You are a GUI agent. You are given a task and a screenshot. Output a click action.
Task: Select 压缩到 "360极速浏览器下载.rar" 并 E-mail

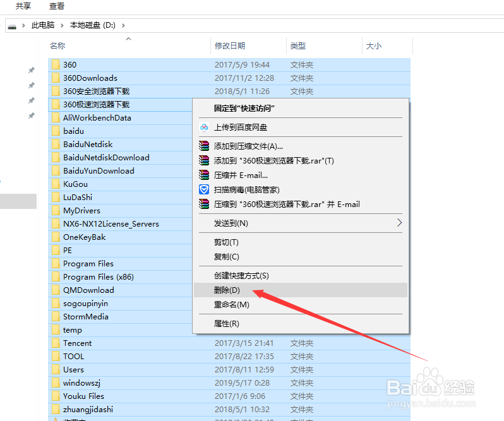click(x=301, y=205)
